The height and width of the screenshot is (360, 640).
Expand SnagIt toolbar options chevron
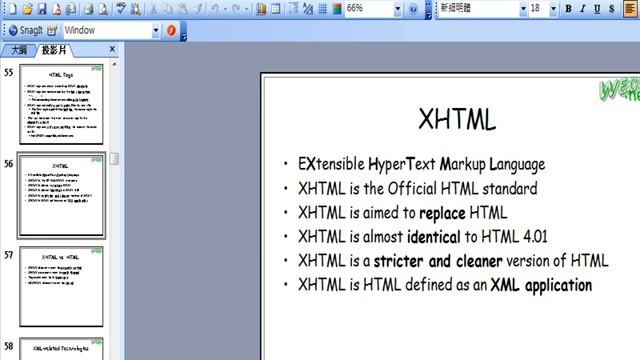tap(183, 32)
